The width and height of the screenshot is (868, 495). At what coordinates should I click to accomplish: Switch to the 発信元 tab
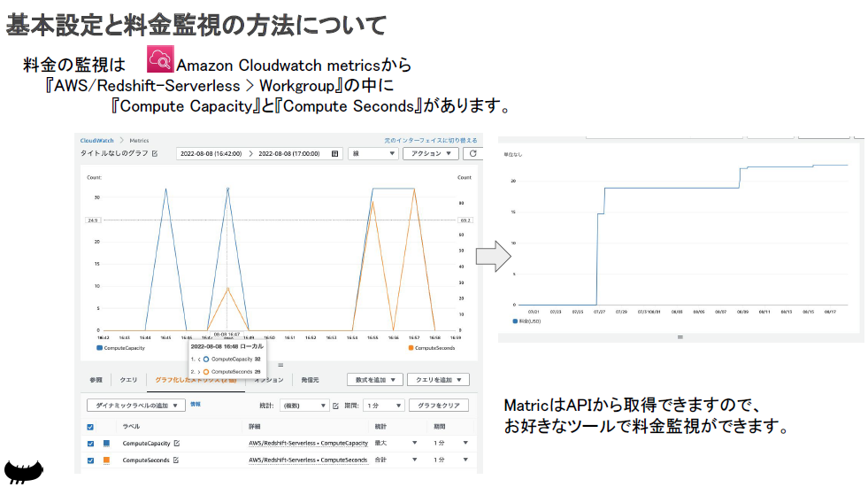click(310, 380)
